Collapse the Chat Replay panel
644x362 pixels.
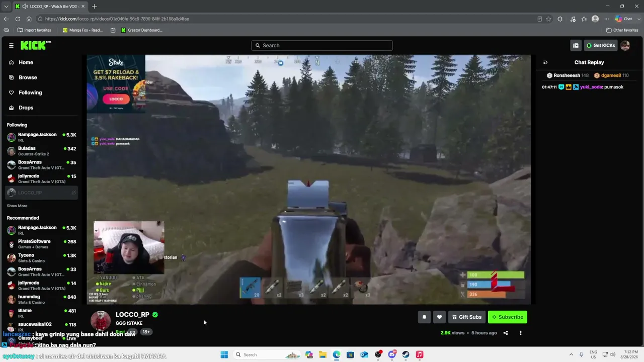click(x=545, y=62)
